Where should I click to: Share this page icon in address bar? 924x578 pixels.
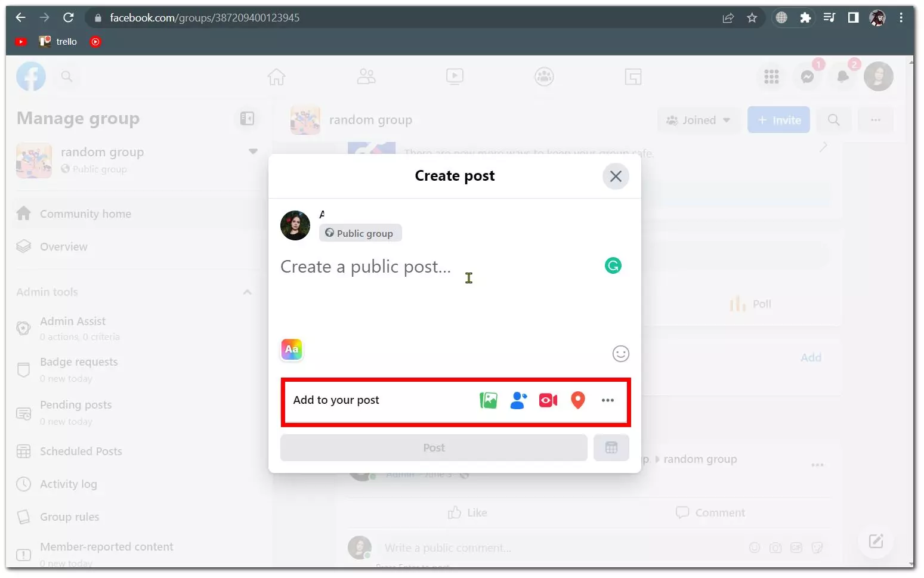click(728, 18)
